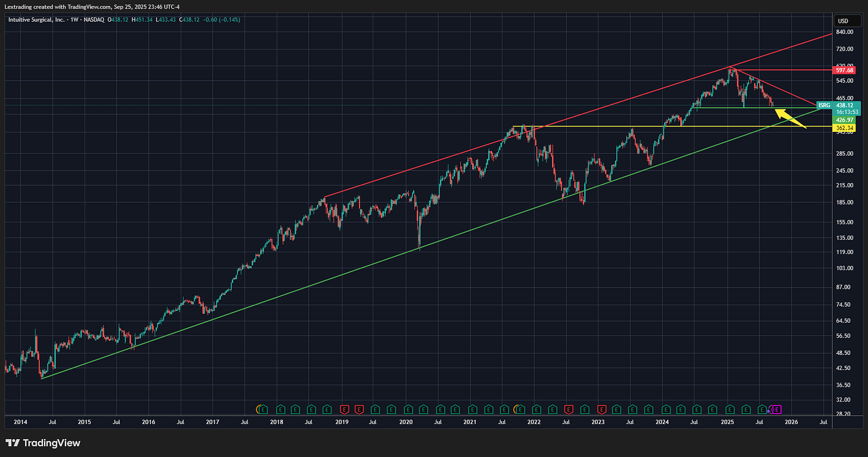Click the 285.00 price axis label
868x457 pixels.
pyautogui.click(x=845, y=154)
